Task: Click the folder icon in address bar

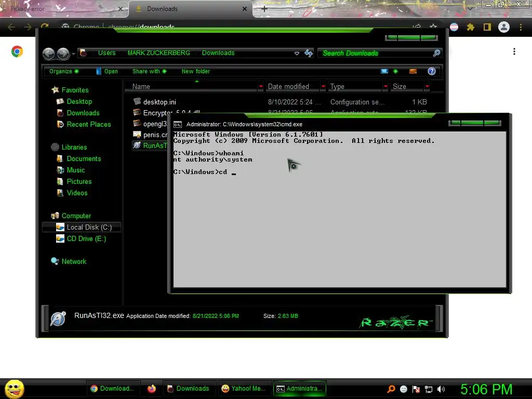Action: 83,53
